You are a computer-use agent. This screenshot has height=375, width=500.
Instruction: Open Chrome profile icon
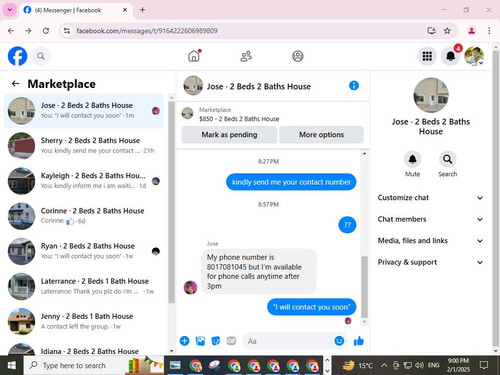(472, 31)
